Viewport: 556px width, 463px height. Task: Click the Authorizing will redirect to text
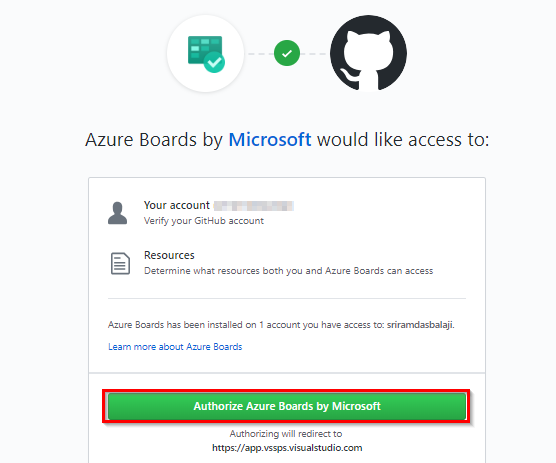(286, 434)
